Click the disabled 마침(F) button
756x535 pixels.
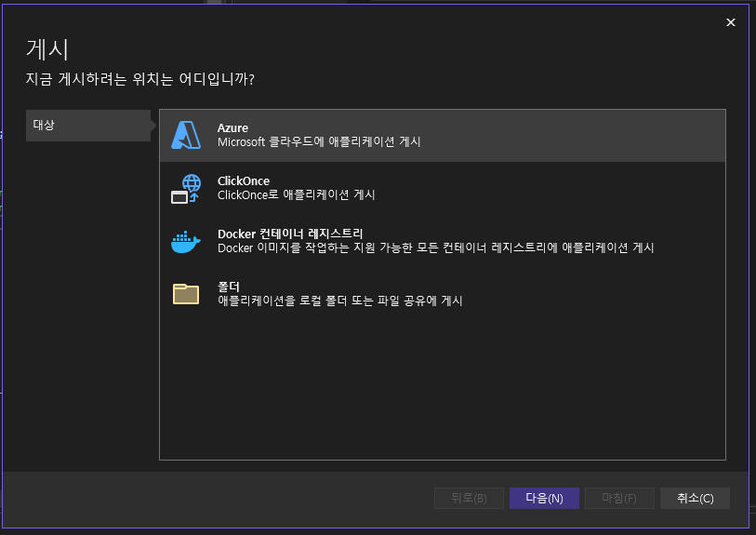coord(619,499)
